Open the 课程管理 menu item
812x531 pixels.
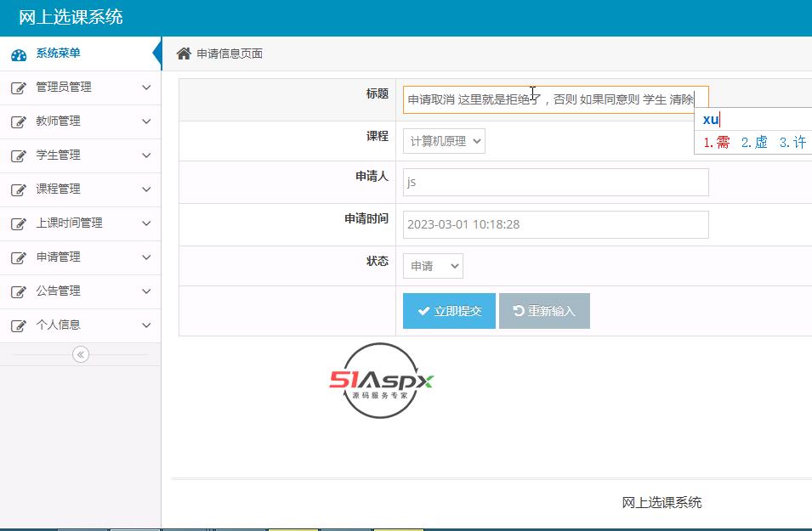tap(80, 189)
